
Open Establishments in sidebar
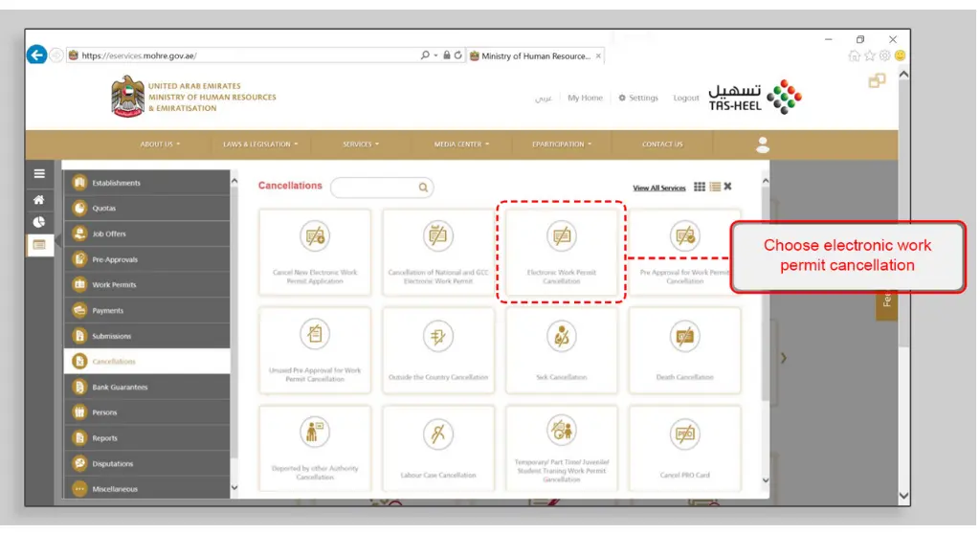coord(146,183)
